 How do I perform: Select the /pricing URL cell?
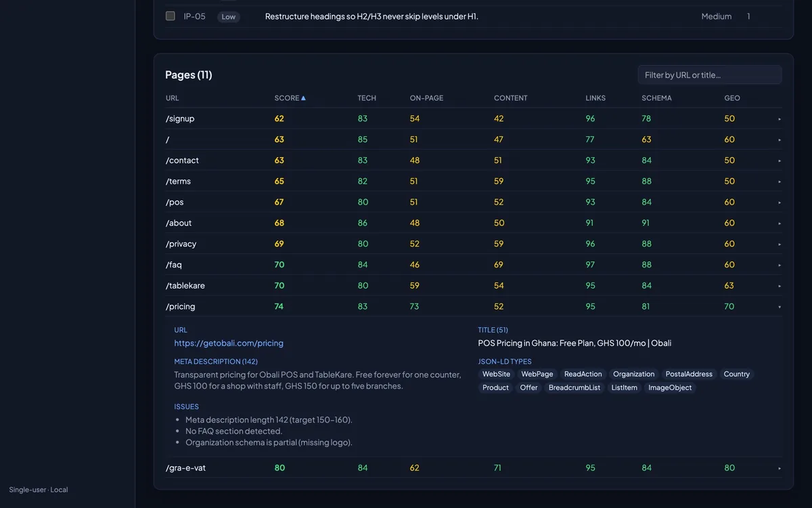(x=180, y=307)
